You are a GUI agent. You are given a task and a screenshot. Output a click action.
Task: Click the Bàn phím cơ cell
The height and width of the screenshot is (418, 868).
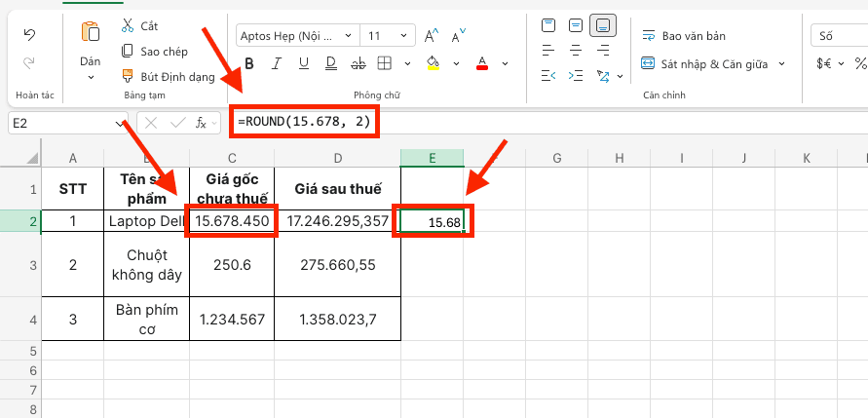pyautogui.click(x=147, y=319)
